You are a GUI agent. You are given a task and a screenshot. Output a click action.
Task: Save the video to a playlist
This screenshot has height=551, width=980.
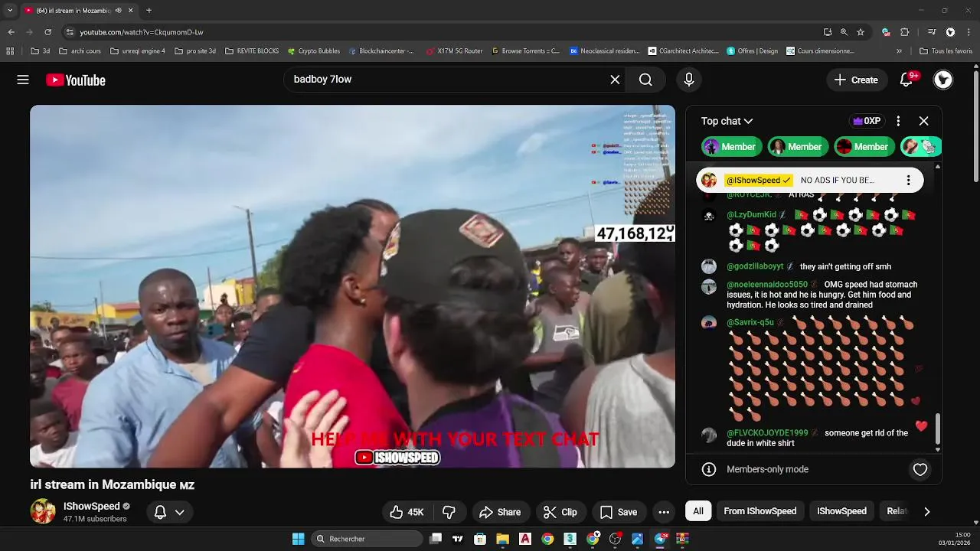click(x=618, y=512)
